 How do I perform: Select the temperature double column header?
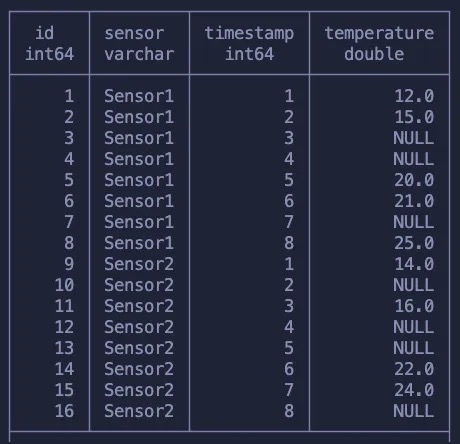(x=379, y=43)
